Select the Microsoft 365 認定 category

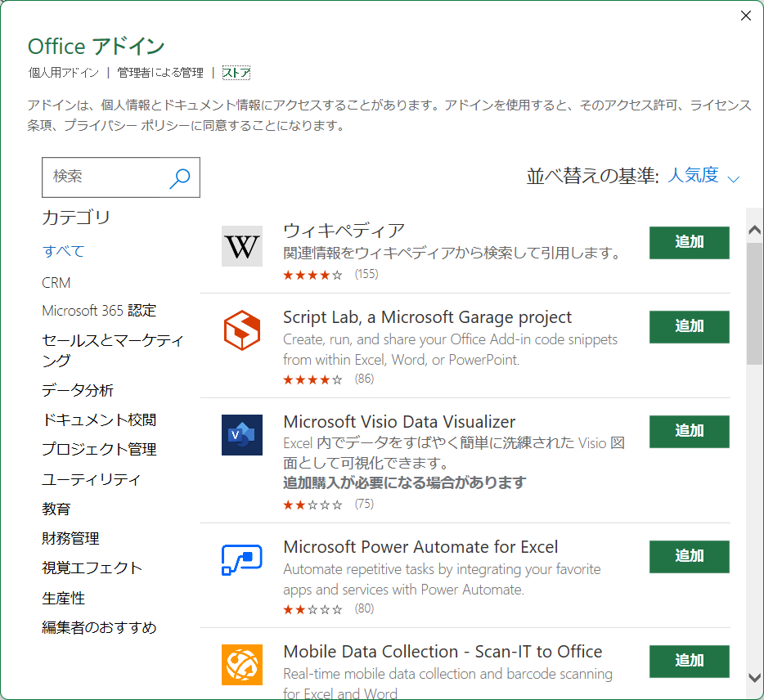(x=99, y=311)
